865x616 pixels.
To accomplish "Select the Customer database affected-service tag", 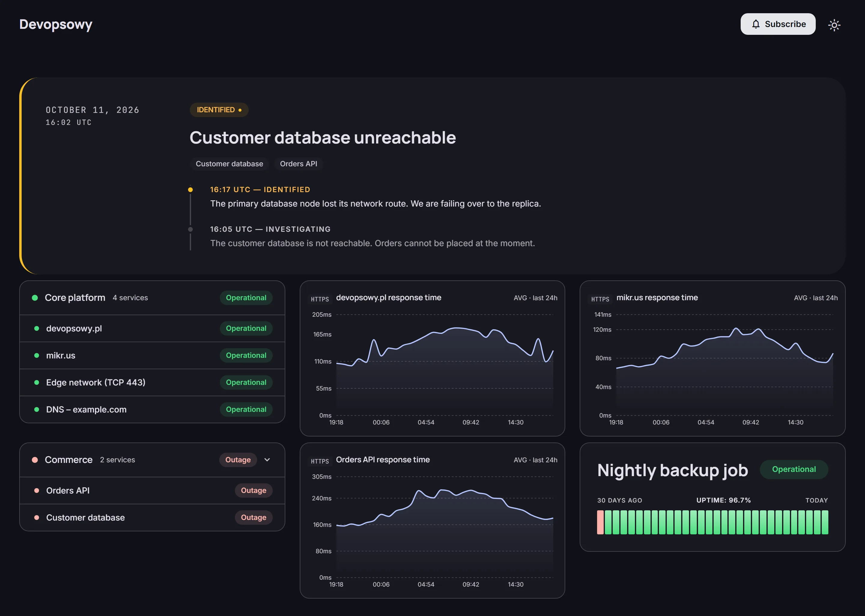I will 229,164.
